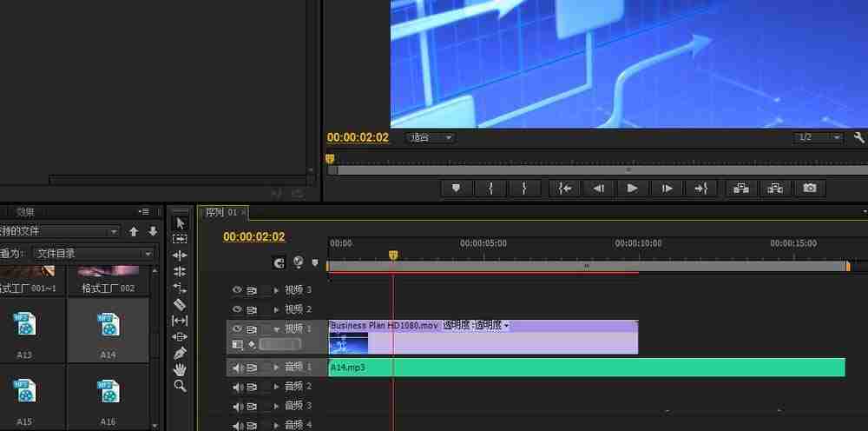
Task: Click the Mark In button
Action: coord(490,189)
